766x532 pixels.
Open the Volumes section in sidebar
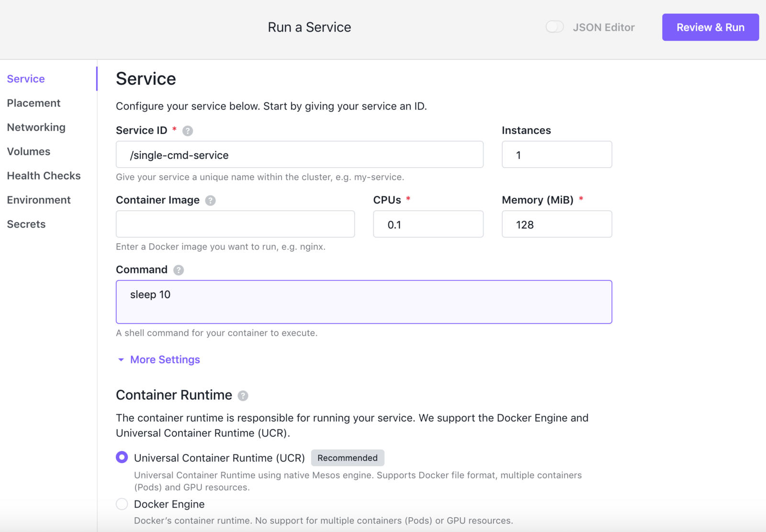[x=28, y=151]
